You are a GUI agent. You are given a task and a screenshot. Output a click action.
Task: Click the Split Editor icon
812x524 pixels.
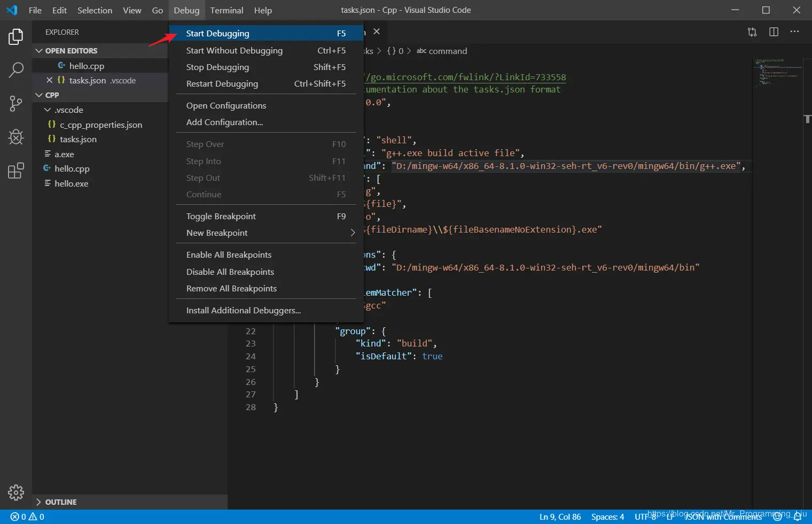tap(774, 32)
